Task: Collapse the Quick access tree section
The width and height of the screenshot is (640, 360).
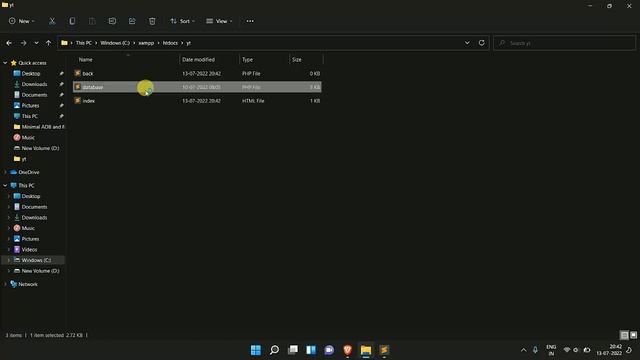Action: click(x=5, y=63)
